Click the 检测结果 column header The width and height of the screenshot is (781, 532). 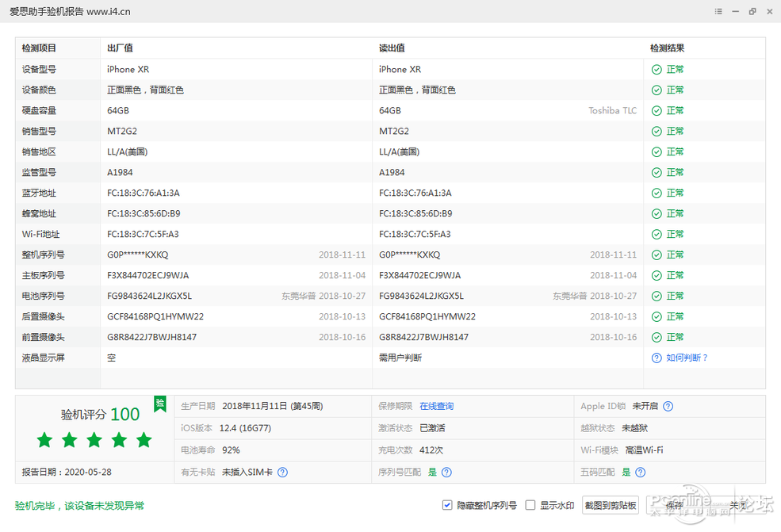(667, 48)
